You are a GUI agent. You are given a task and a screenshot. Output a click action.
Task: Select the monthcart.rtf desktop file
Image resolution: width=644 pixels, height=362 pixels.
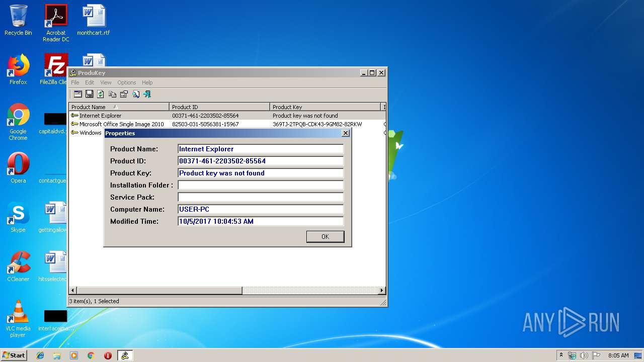pos(94,20)
